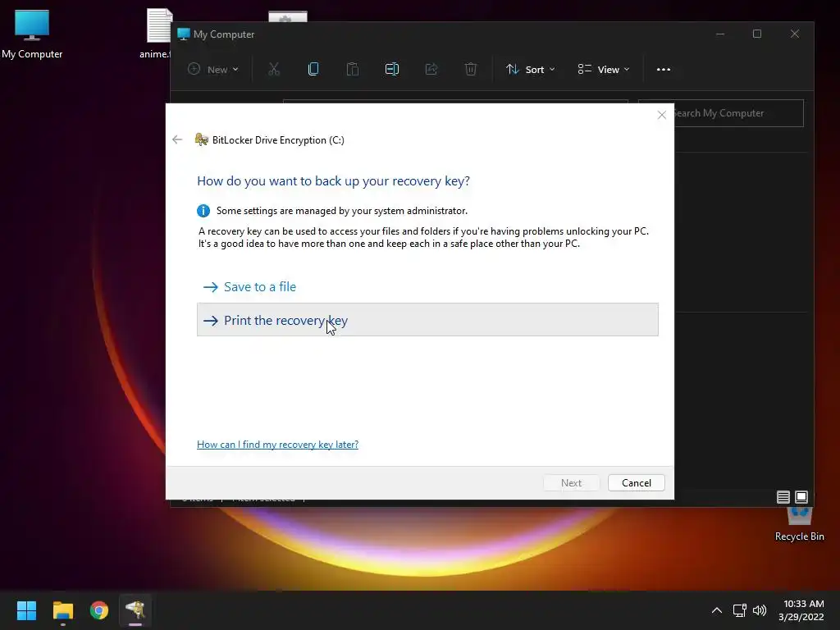Go back using the BitLocker dialog arrow
The width and height of the screenshot is (840, 630).
point(177,139)
